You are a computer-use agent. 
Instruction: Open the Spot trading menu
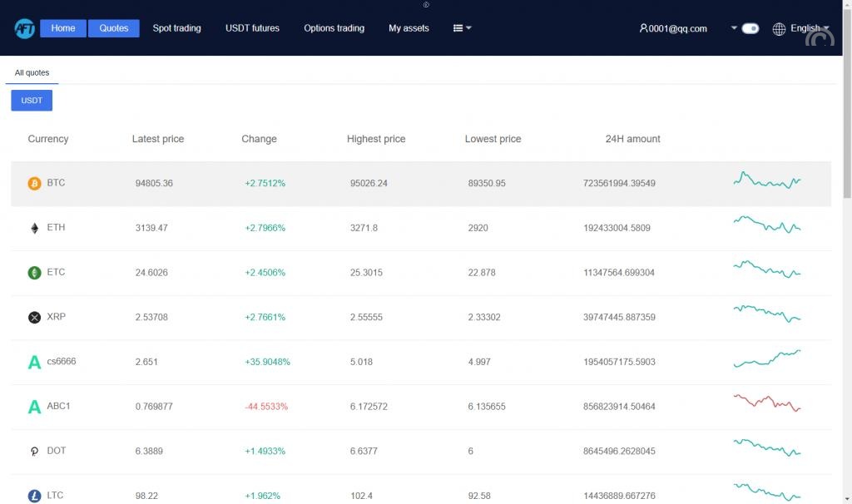pyautogui.click(x=176, y=28)
